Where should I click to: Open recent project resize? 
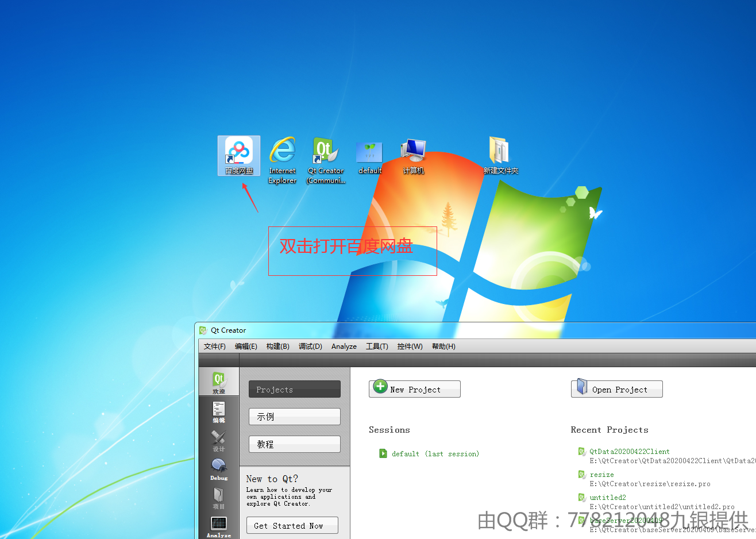[601, 475]
